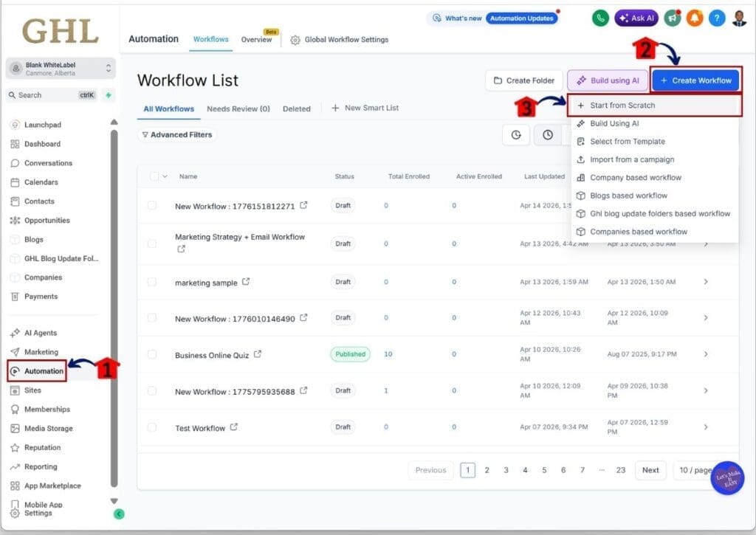The width and height of the screenshot is (756, 535).
Task: Open the help question mark icon
Action: point(716,18)
